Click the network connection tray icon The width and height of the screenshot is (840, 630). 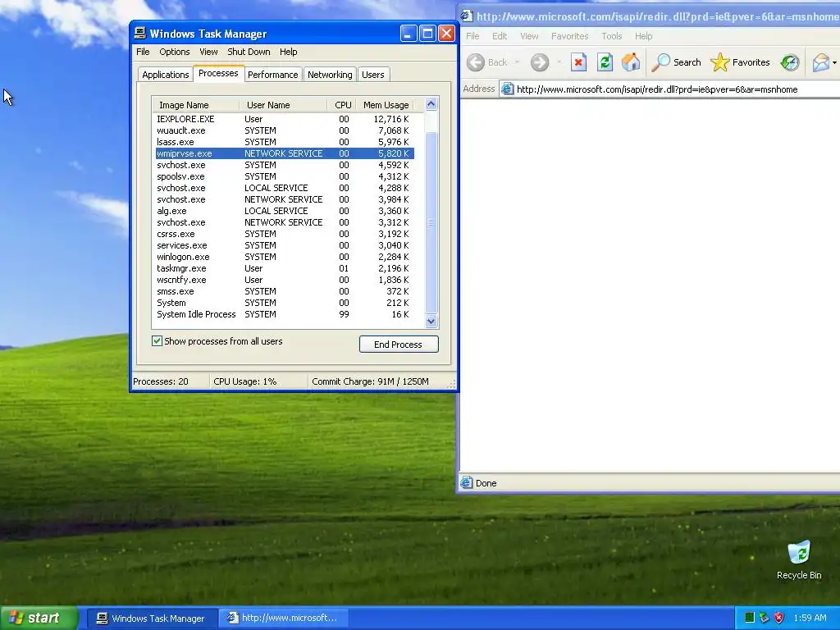pos(764,618)
